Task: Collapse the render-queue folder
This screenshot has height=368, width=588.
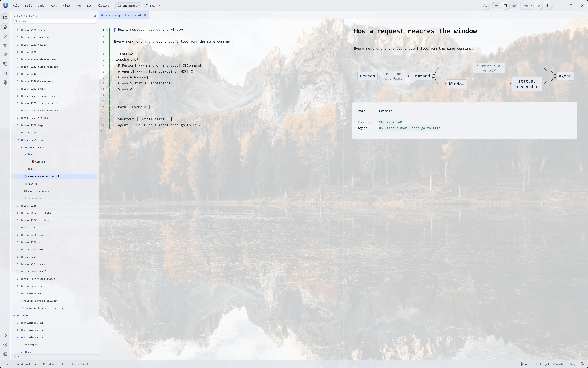Action: pos(22,147)
